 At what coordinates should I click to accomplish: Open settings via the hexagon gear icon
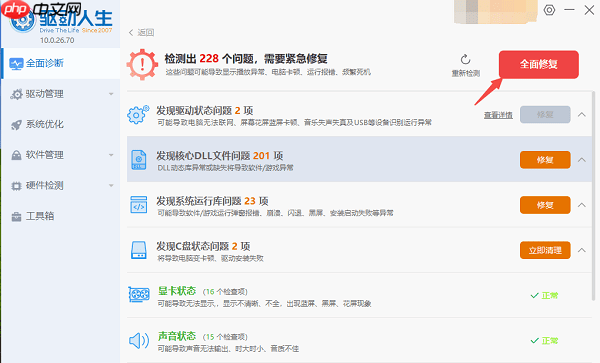click(x=549, y=10)
